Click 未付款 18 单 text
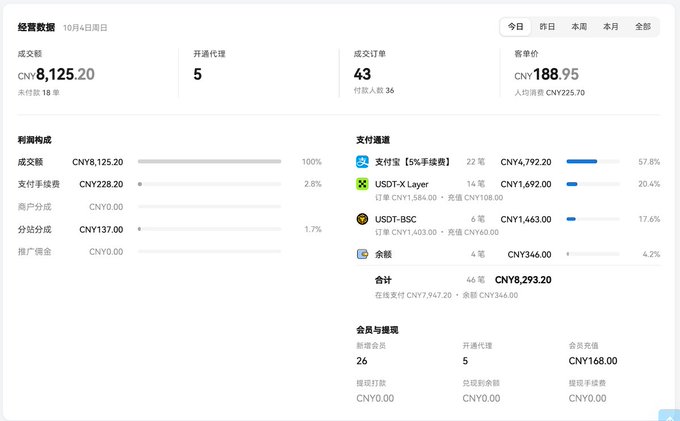Image resolution: width=680 pixels, height=421 pixels. pos(39,93)
